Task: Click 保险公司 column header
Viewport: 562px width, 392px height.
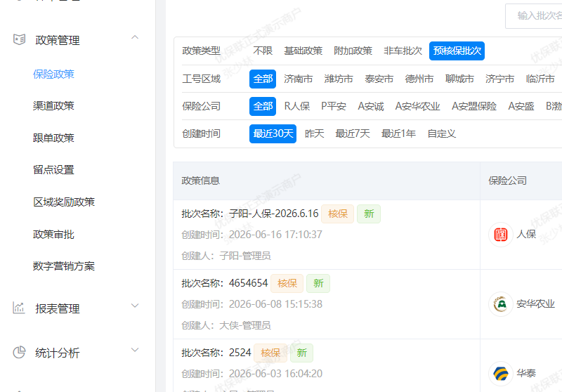Action: [507, 181]
